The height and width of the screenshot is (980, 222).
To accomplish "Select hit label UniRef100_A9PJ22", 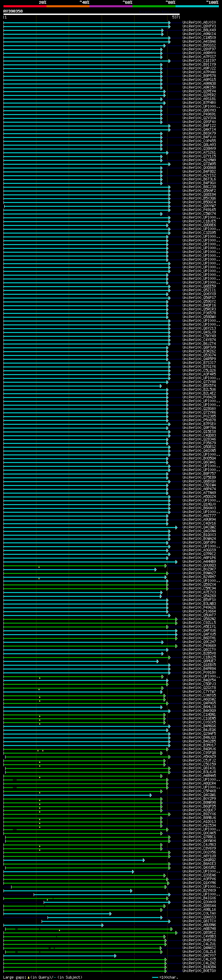I will (199, 68).
